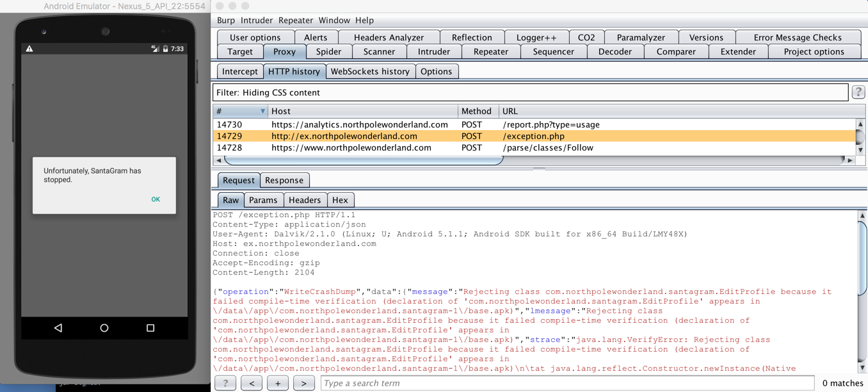This screenshot has width=868, height=392.
Task: Click the filter help question mark button
Action: tap(858, 92)
